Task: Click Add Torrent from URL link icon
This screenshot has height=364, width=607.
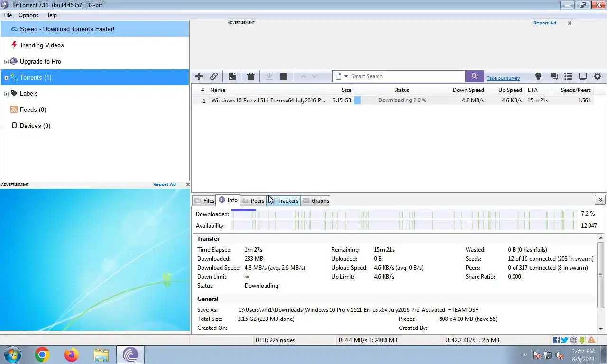Action: pyautogui.click(x=214, y=76)
